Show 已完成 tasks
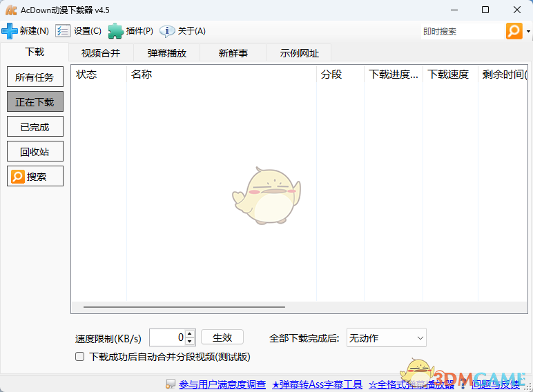This screenshot has height=392, width=533. 35,126
